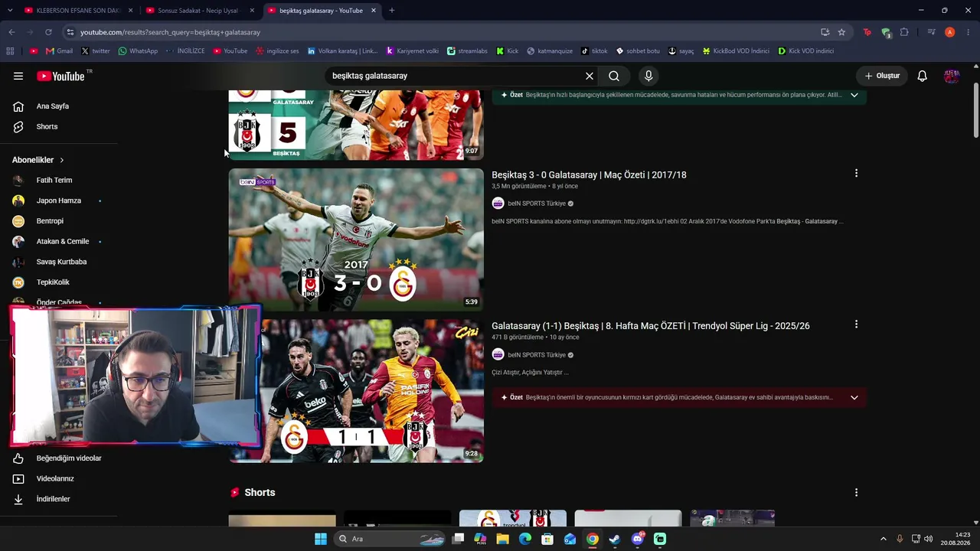Reload the page in Chrome
This screenshot has height=551, width=980.
(x=48, y=32)
